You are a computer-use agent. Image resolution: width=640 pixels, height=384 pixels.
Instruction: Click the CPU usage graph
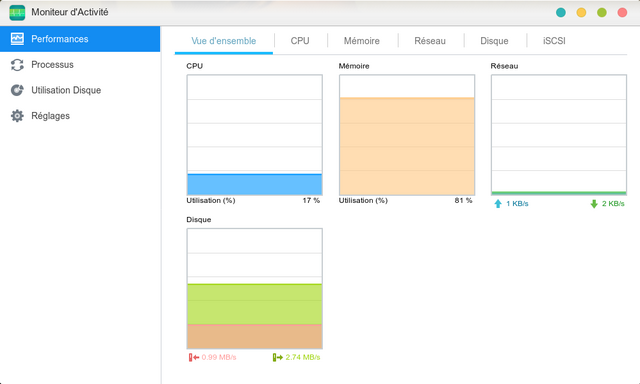[255, 135]
